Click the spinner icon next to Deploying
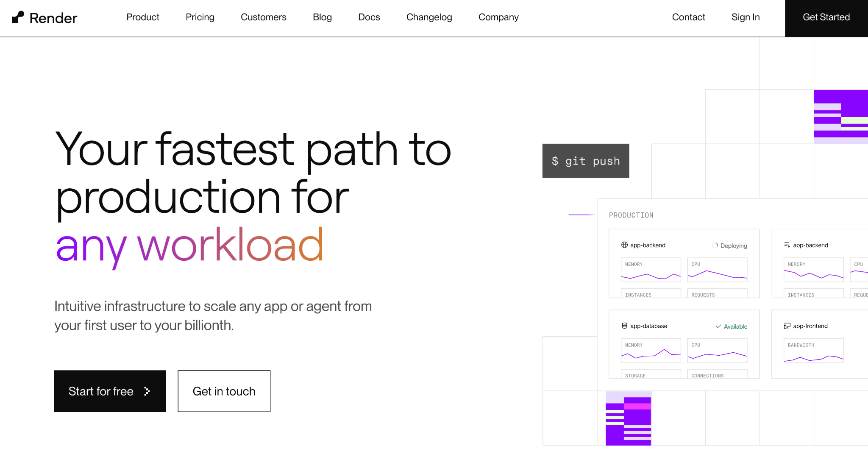This screenshot has height=449, width=868. 715,245
